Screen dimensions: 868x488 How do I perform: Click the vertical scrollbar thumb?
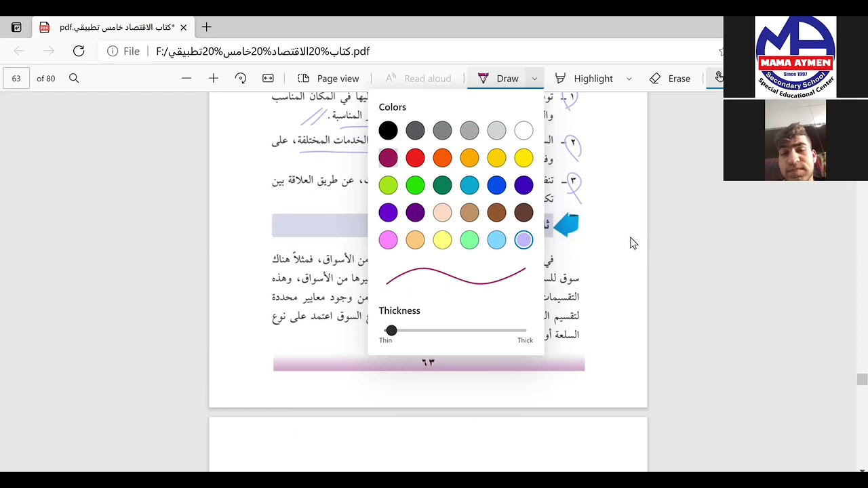(862, 380)
